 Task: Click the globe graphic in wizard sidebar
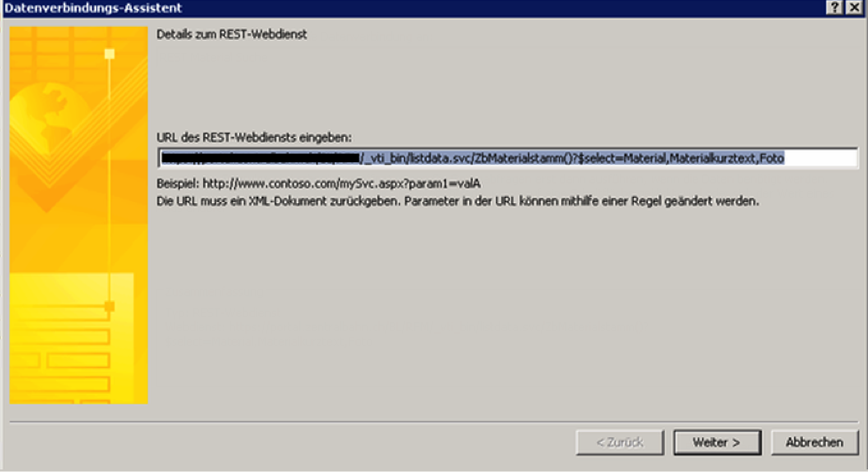click(x=47, y=110)
